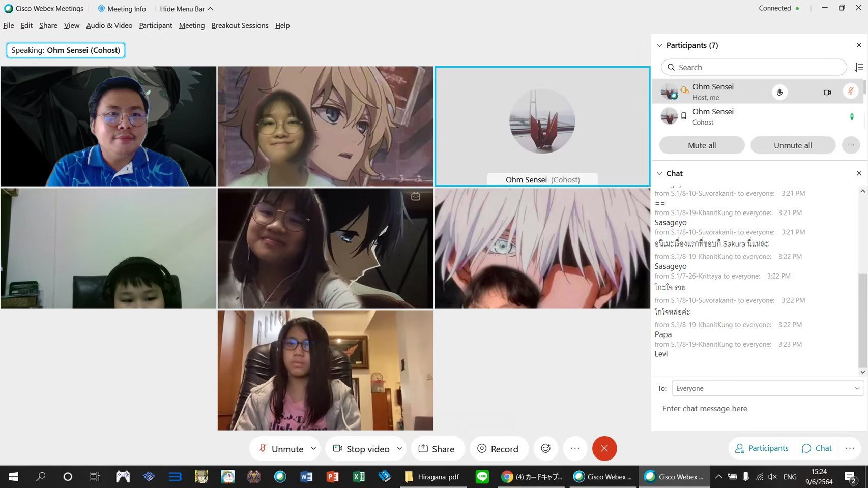This screenshot has height=488, width=868.
Task: Click the cohost's green microphone icon
Action: click(x=852, y=117)
